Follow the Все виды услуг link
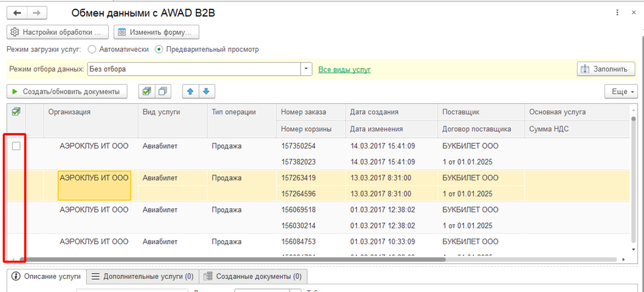The image size is (644, 292). (344, 69)
